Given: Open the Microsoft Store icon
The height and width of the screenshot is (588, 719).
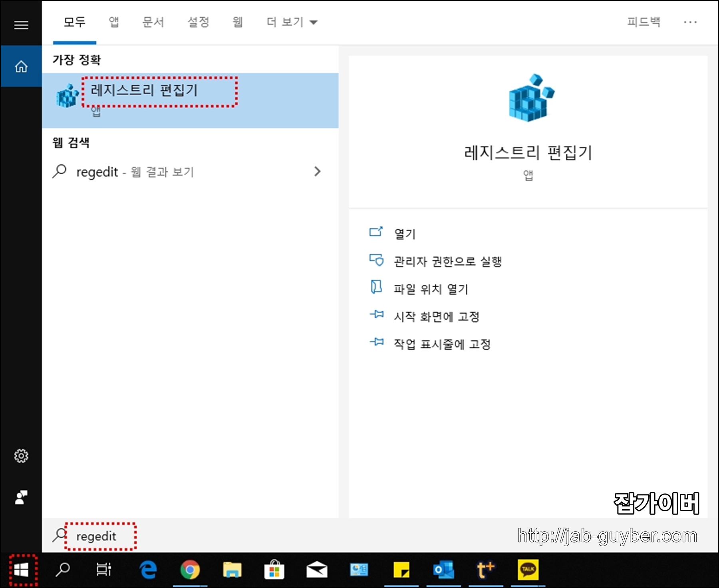Looking at the screenshot, I should click(x=274, y=570).
